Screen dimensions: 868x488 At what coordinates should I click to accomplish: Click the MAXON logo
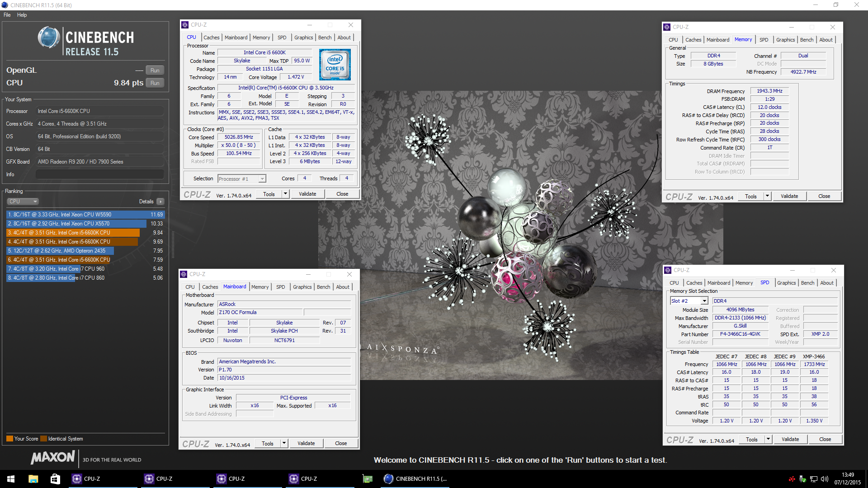click(52, 458)
